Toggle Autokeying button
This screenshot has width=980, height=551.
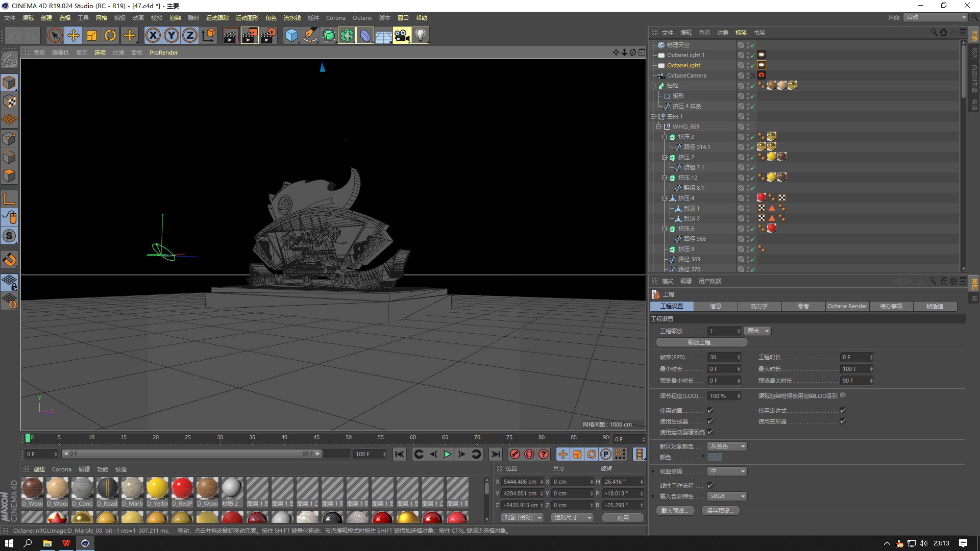point(529,454)
